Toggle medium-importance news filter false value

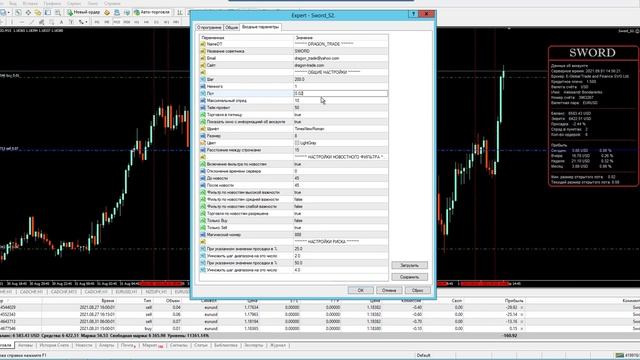341,199
